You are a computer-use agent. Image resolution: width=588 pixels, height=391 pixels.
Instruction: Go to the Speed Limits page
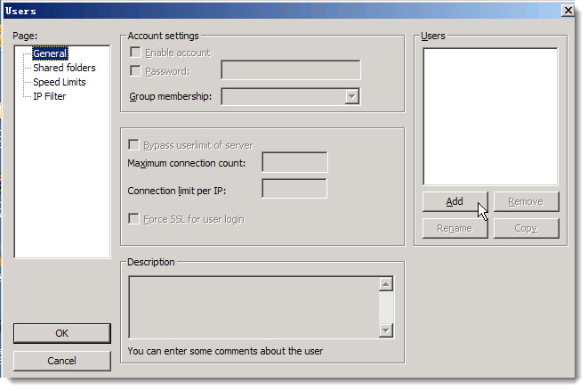(x=60, y=82)
